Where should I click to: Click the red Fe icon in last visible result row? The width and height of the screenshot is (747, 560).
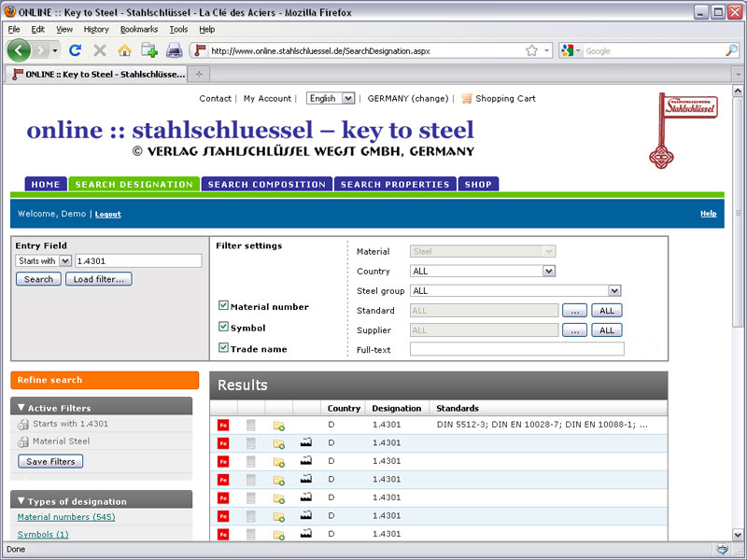(x=223, y=534)
